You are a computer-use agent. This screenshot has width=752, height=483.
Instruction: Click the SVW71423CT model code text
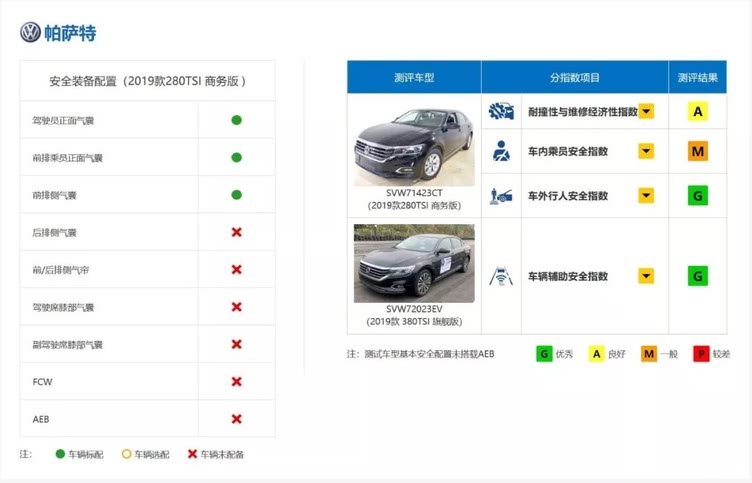click(414, 193)
